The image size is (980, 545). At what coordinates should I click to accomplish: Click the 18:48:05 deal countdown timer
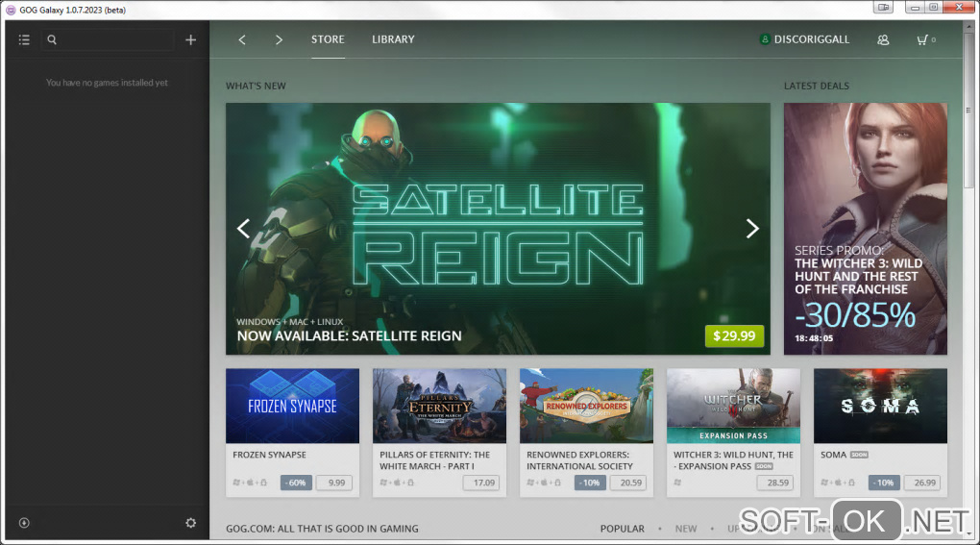(x=814, y=338)
